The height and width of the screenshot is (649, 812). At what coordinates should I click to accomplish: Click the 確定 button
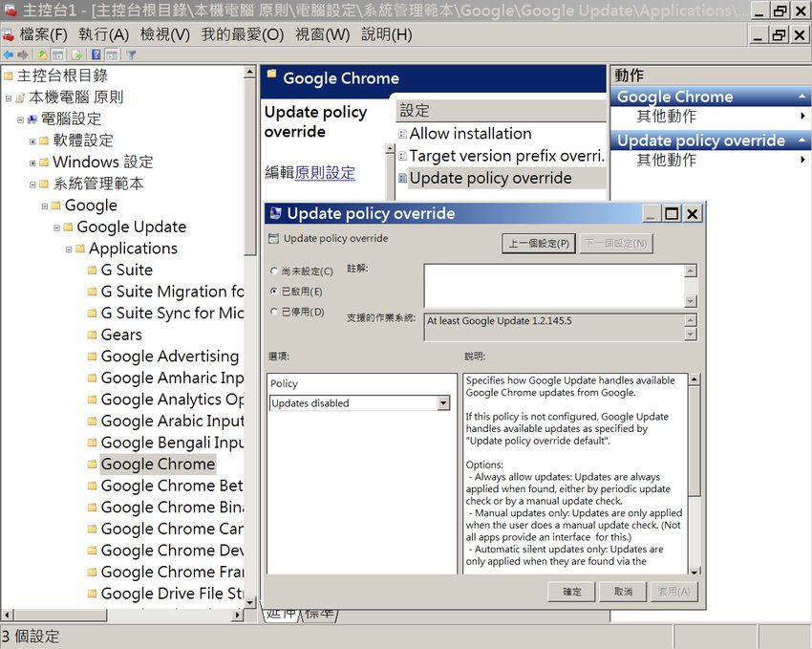click(571, 592)
